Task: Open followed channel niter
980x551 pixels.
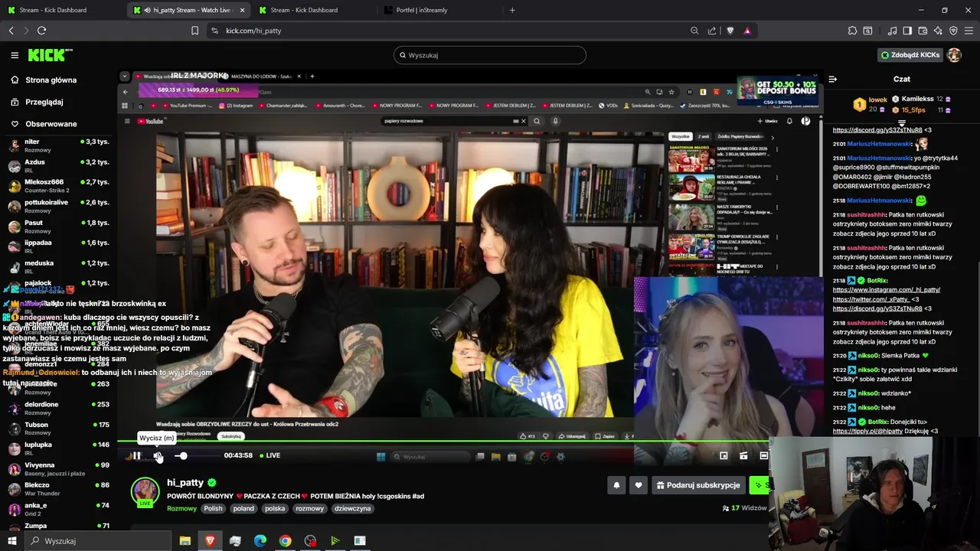Action: 59,145
